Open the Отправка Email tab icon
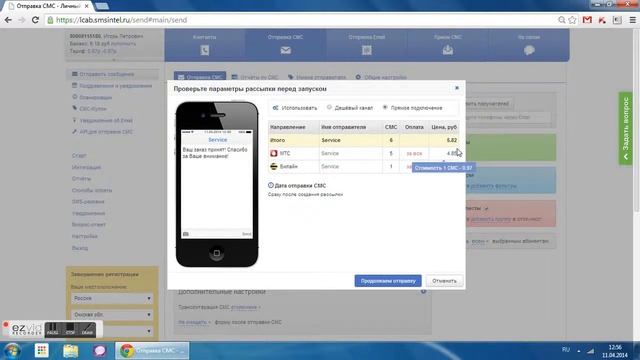Viewport: 640px width, 360px height. coord(367,50)
